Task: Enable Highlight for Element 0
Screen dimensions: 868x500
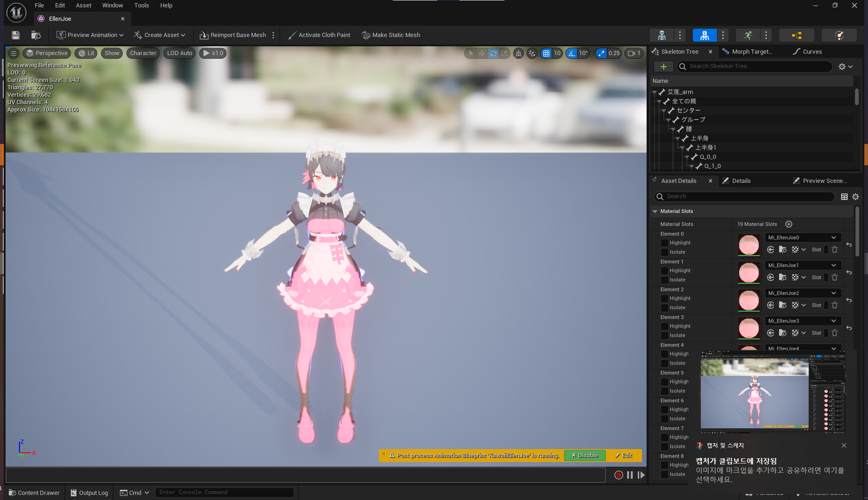Action: pos(665,243)
